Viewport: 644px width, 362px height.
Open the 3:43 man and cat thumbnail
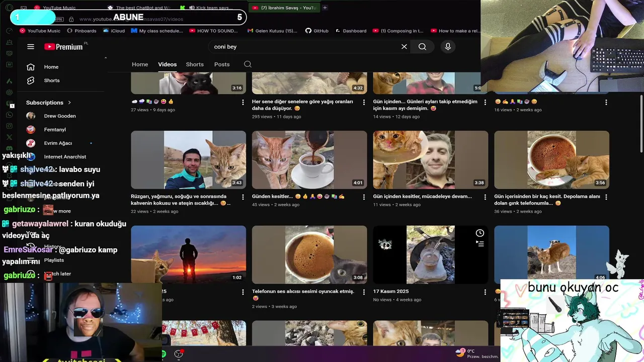point(188,160)
